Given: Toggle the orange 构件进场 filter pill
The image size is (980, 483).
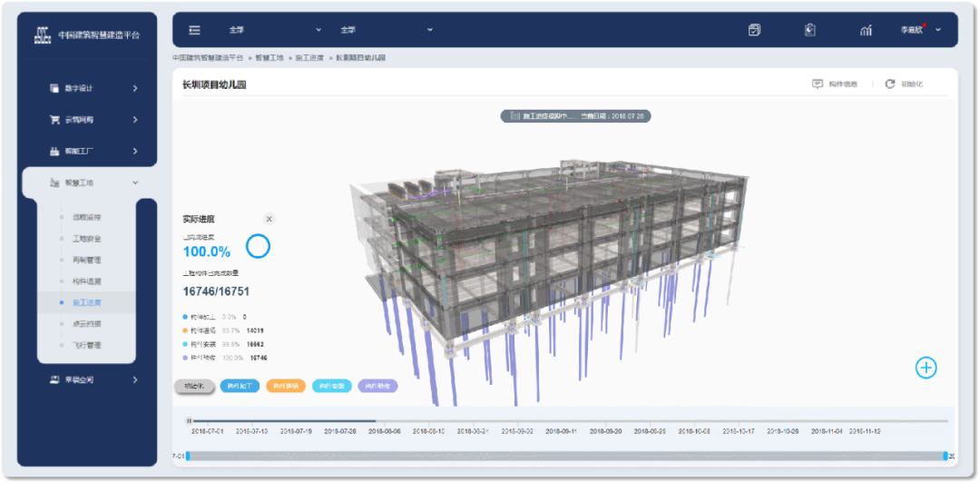Looking at the screenshot, I should (285, 386).
